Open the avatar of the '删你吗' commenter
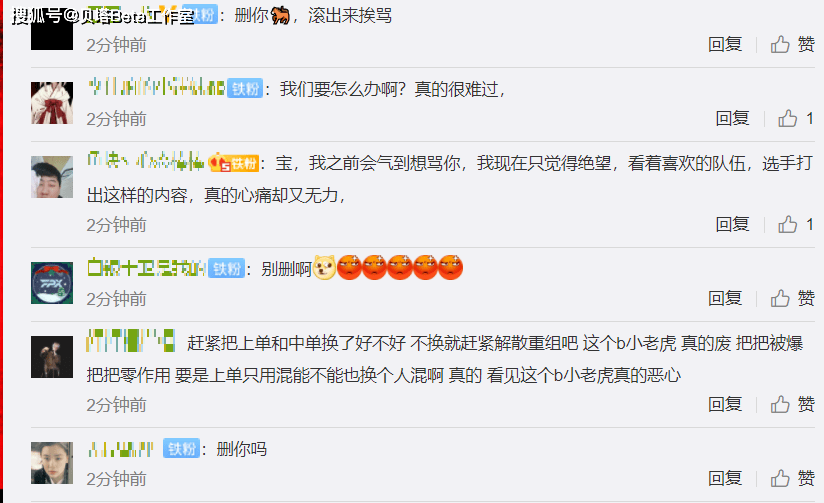This screenshot has height=503, width=824. [x=52, y=463]
